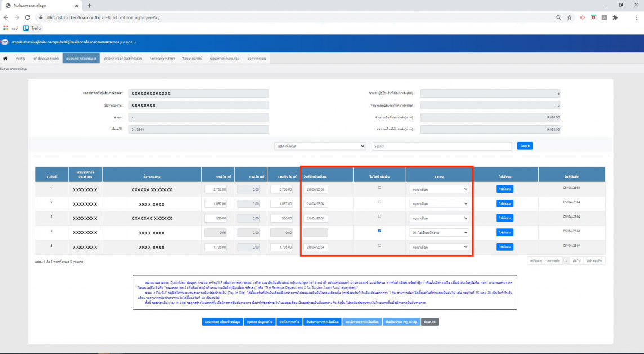Image resolution: width=644 pixels, height=354 pixels.
Task: Open the fifth navigation tab
Action: [162, 59]
